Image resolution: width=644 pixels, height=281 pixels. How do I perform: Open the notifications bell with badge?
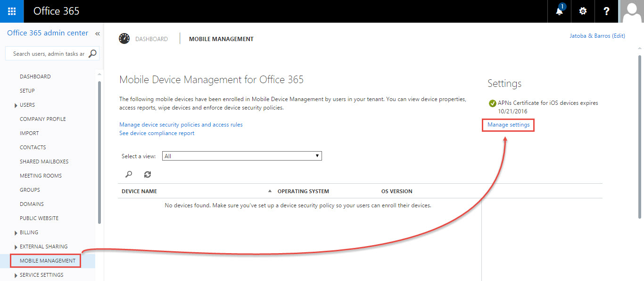[x=559, y=11]
